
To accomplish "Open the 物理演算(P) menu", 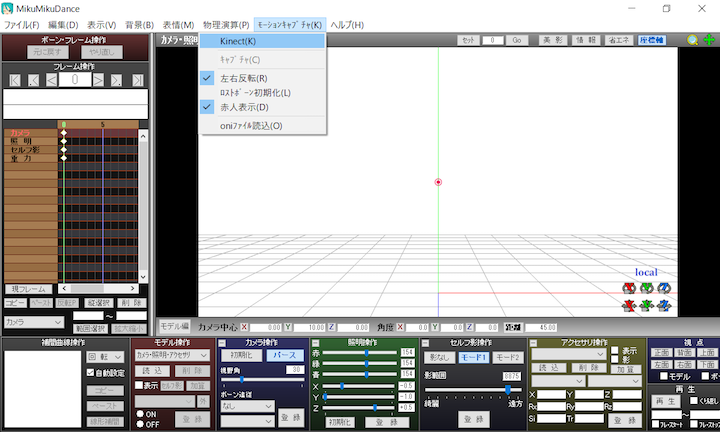I will (226, 25).
